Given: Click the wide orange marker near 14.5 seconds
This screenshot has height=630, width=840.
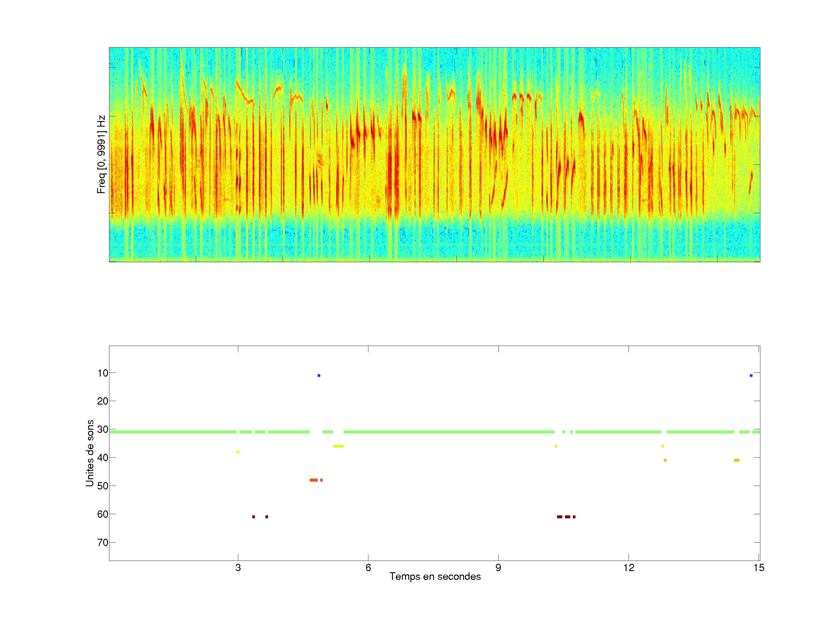Looking at the screenshot, I should (736, 460).
